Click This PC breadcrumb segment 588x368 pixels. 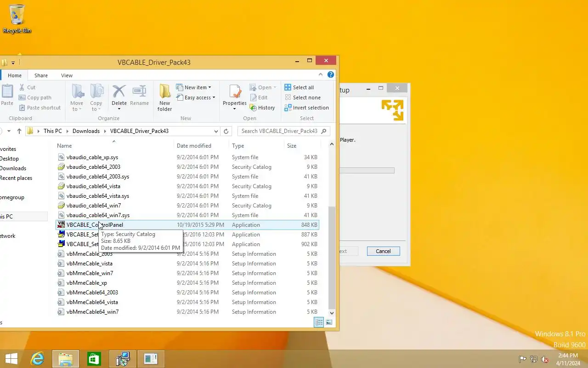pyautogui.click(x=52, y=131)
